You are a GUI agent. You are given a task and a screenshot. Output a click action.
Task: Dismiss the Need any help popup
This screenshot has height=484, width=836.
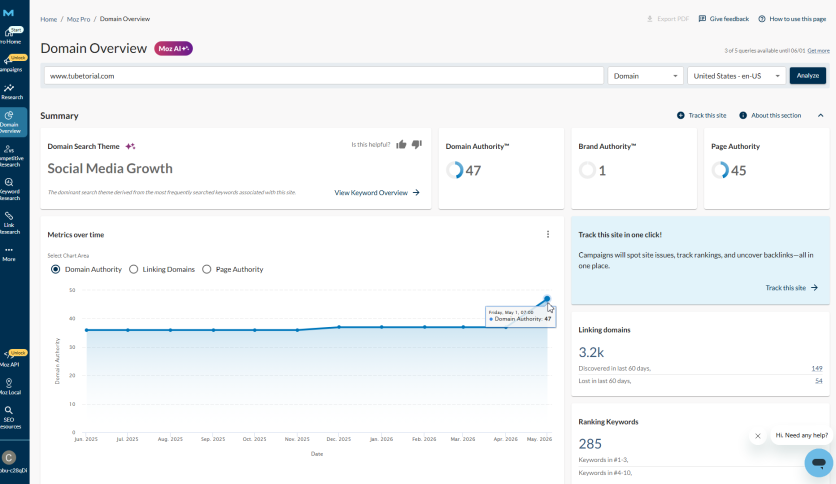[758, 435]
